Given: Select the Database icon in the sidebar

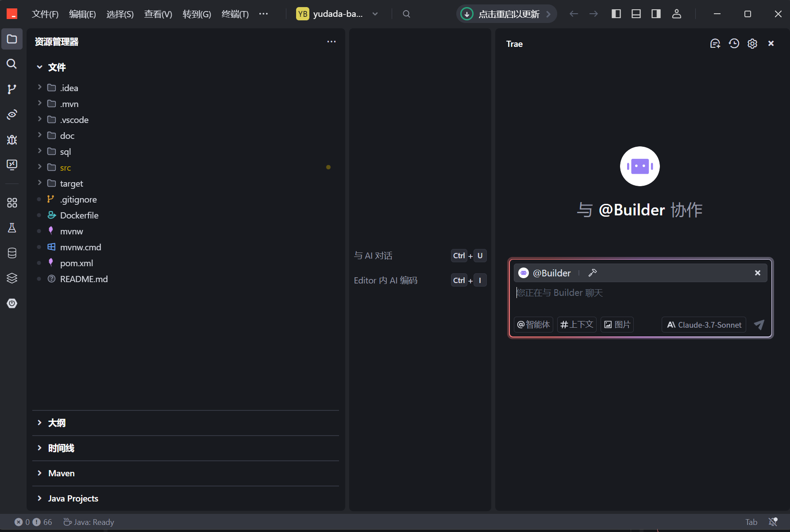Looking at the screenshot, I should point(12,253).
